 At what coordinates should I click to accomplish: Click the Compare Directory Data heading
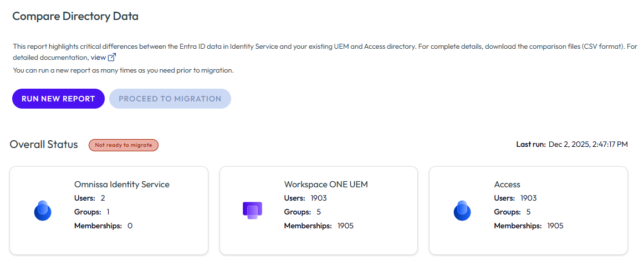click(x=75, y=17)
